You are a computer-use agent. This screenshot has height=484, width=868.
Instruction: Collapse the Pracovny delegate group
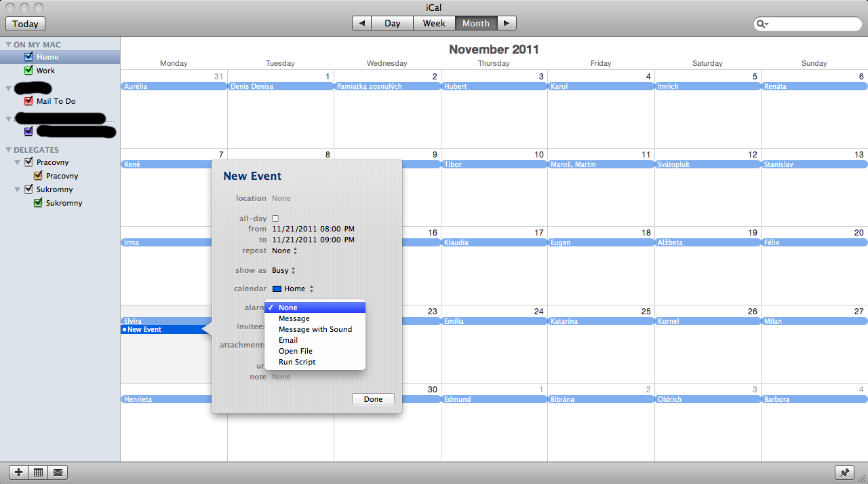click(18, 163)
